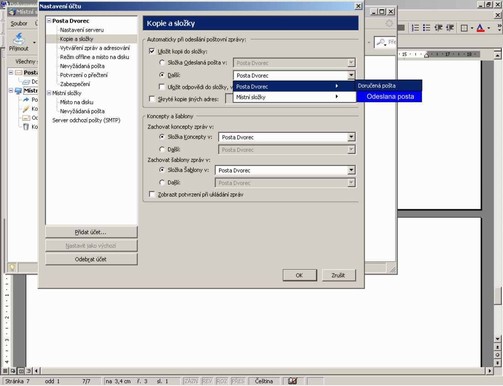Click the inbox tray icon under Posta account

point(26,81)
